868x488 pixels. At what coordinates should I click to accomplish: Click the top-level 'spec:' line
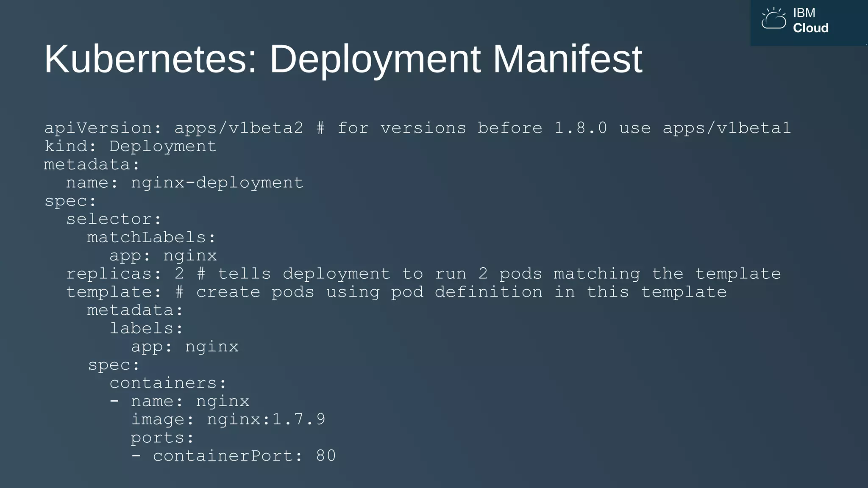(x=70, y=201)
